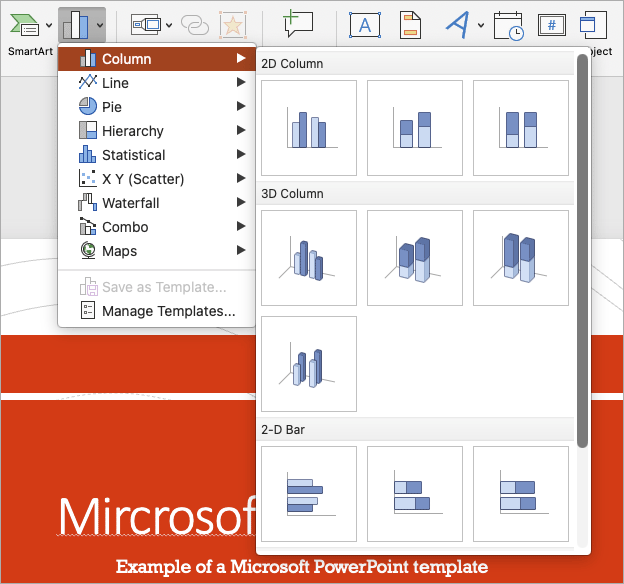This screenshot has height=584, width=624.
Task: Expand the Line submenu arrow
Action: (241, 82)
